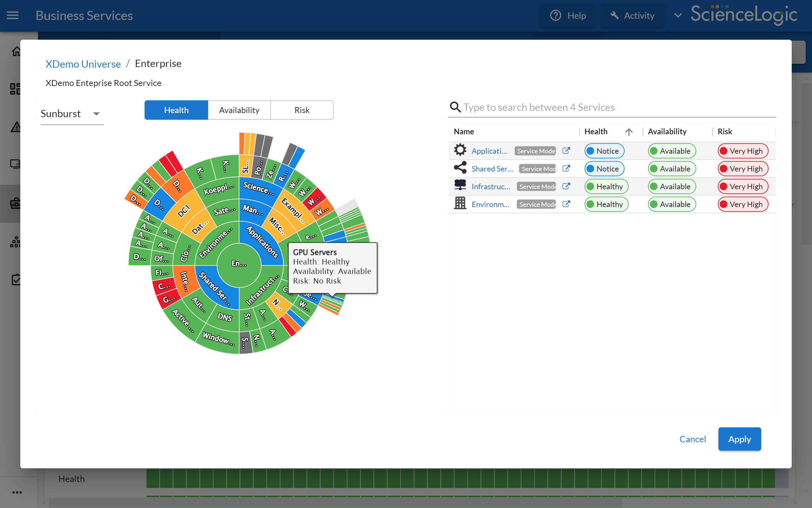The width and height of the screenshot is (812, 508).
Task: Click the ScienceLogic logo
Action: click(743, 15)
